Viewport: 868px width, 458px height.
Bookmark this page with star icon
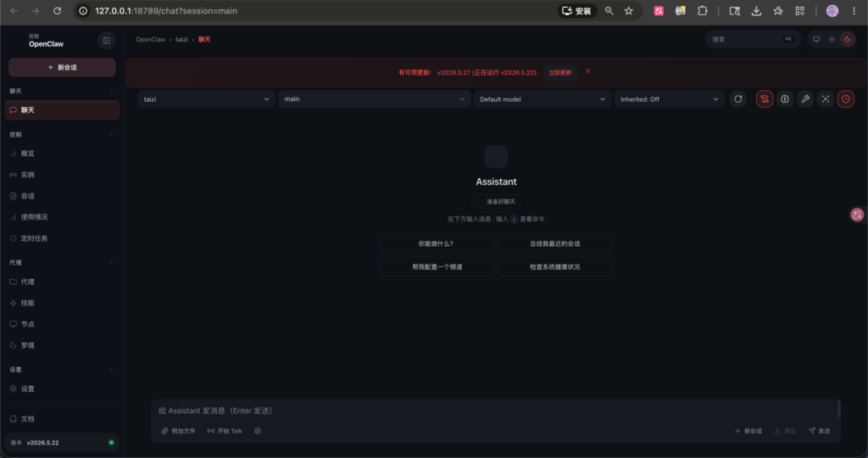tap(629, 10)
